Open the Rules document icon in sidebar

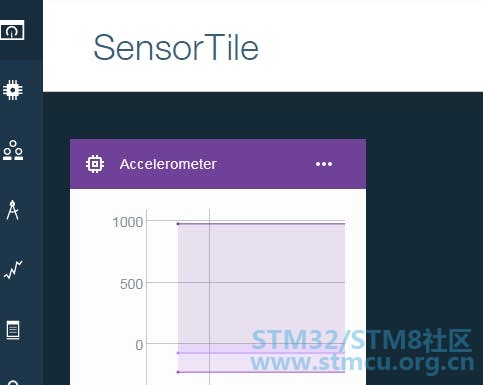point(13,330)
